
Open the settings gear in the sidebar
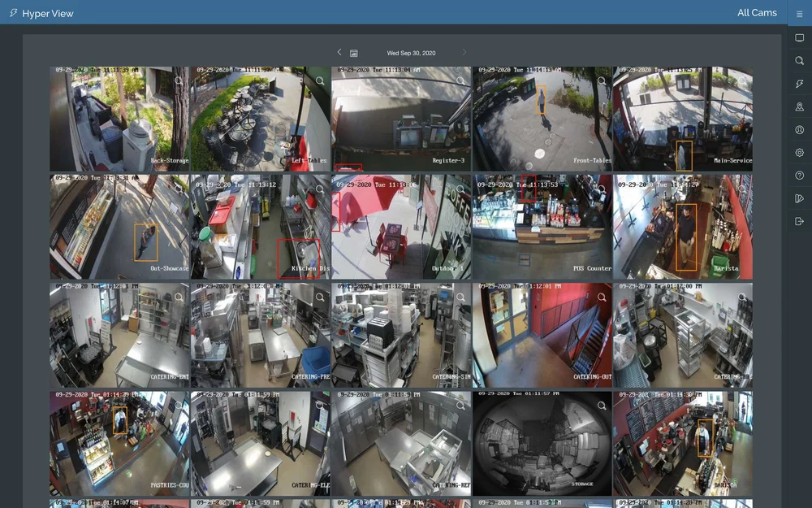pos(798,152)
